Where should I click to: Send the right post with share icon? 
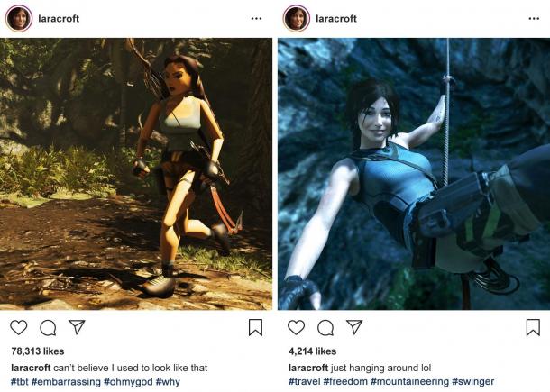click(x=354, y=327)
